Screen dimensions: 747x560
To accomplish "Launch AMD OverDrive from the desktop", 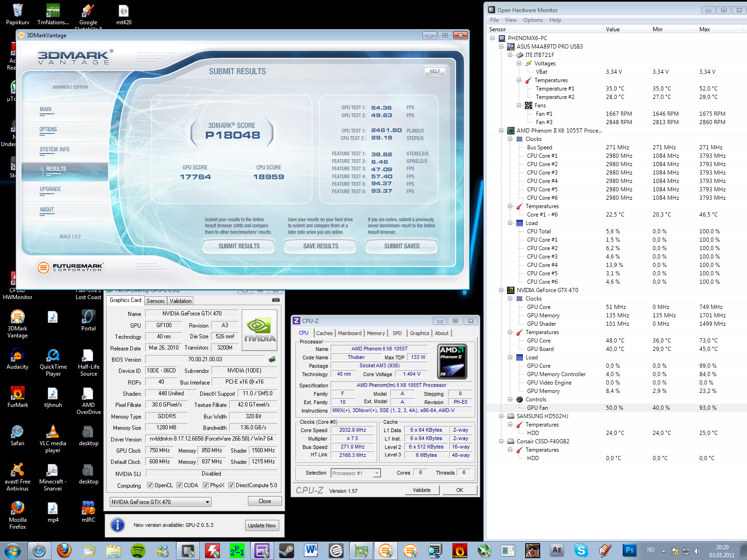I will pos(88,401).
